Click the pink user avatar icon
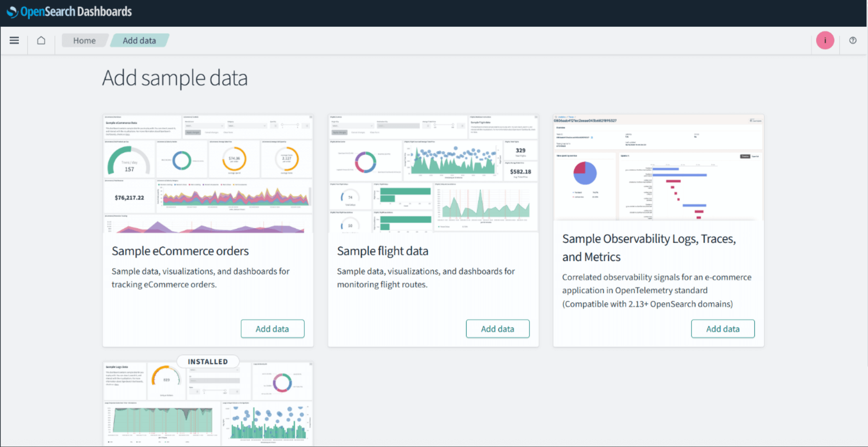The width and height of the screenshot is (868, 447). click(x=824, y=40)
